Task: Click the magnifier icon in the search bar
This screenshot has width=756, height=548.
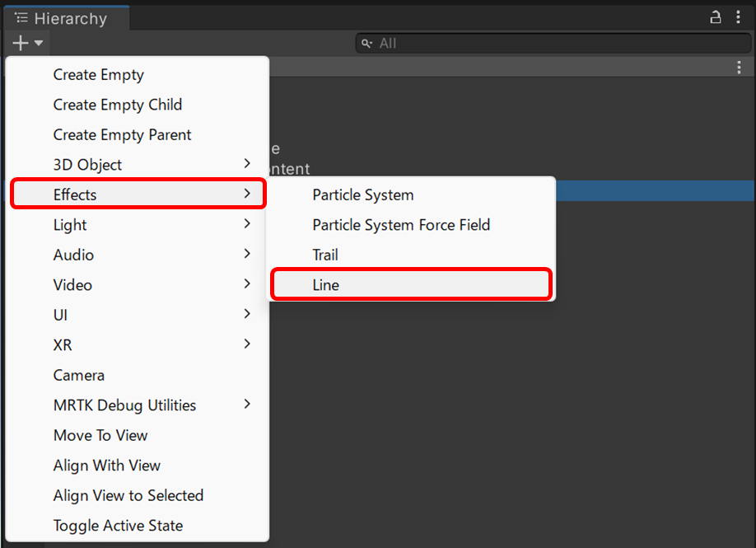Action: click(366, 43)
